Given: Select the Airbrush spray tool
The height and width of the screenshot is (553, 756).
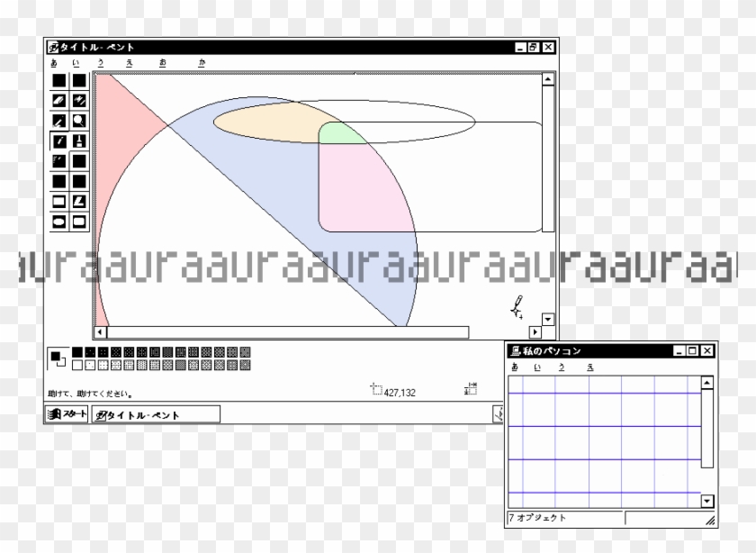Looking at the screenshot, I should [59, 161].
